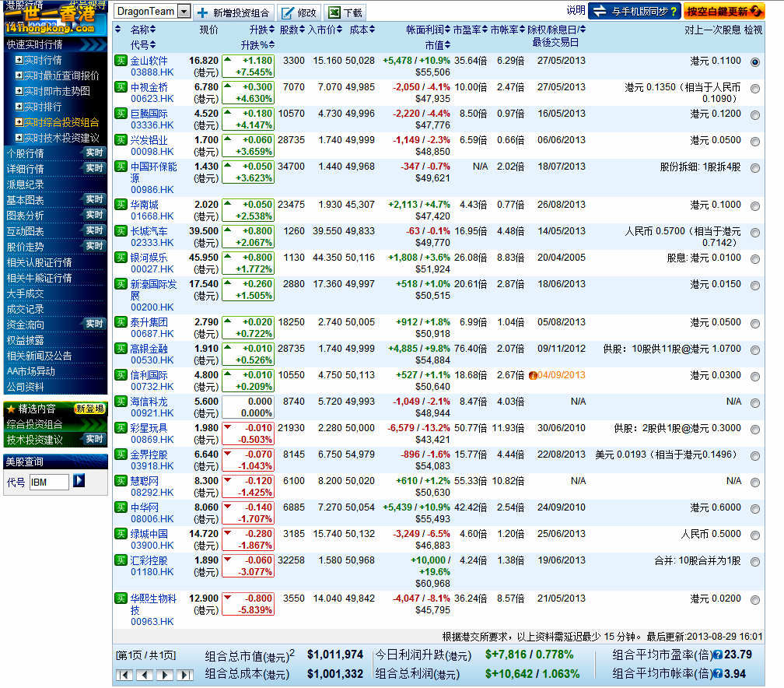This screenshot has width=784, height=688.
Task: Click the green buy icon beside 海信科龙
Action: tap(121, 402)
